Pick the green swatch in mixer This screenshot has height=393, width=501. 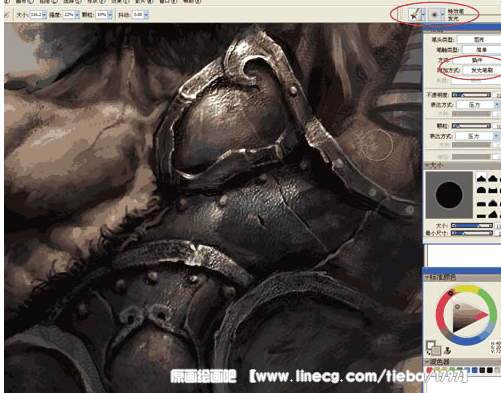coord(452,370)
